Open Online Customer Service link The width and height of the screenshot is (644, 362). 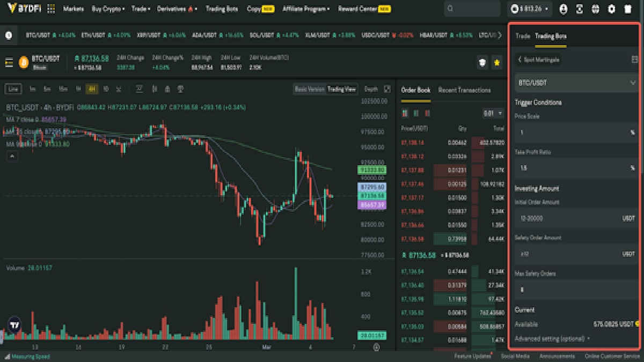(x=611, y=356)
